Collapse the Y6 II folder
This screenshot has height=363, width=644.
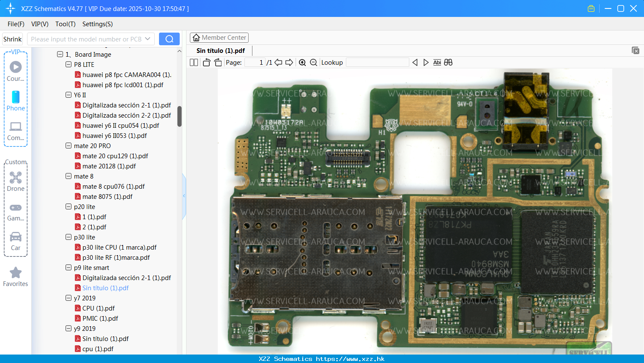[x=69, y=95]
